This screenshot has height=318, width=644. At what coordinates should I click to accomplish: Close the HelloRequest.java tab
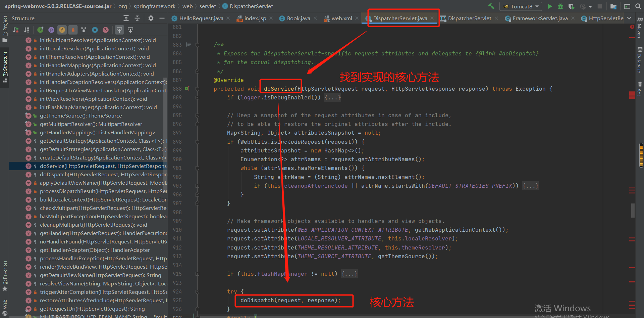(x=228, y=18)
